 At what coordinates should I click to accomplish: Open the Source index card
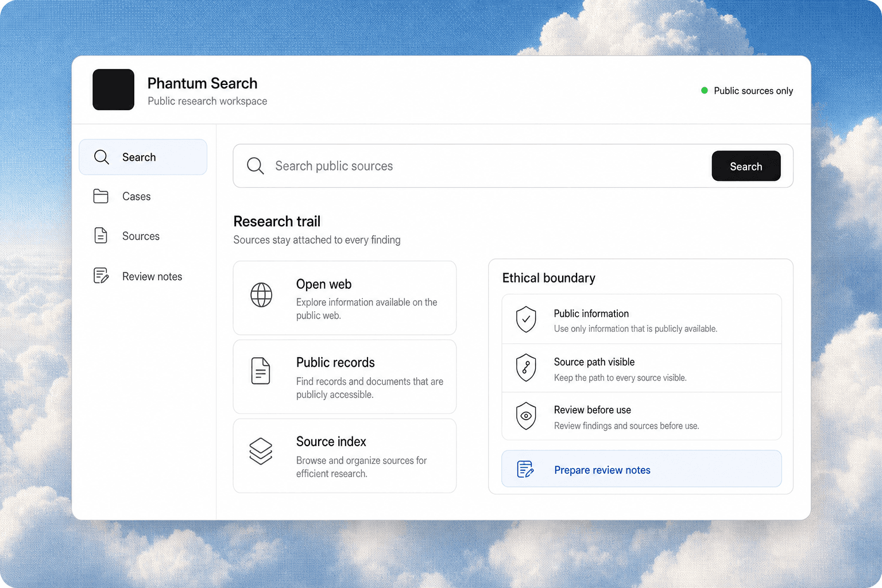(345, 456)
